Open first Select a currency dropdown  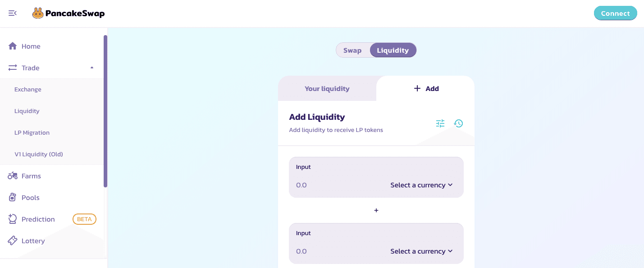coord(421,185)
